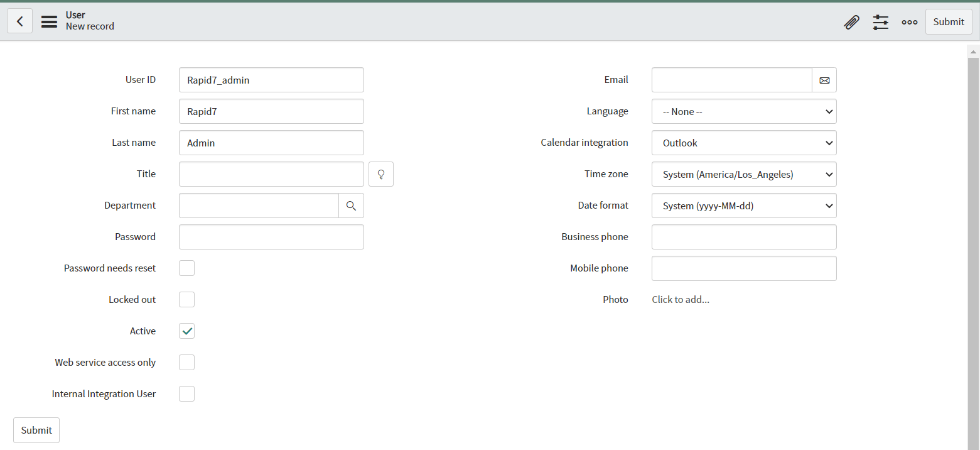Open the Time zone dropdown
This screenshot has width=980, height=450.
point(743,175)
